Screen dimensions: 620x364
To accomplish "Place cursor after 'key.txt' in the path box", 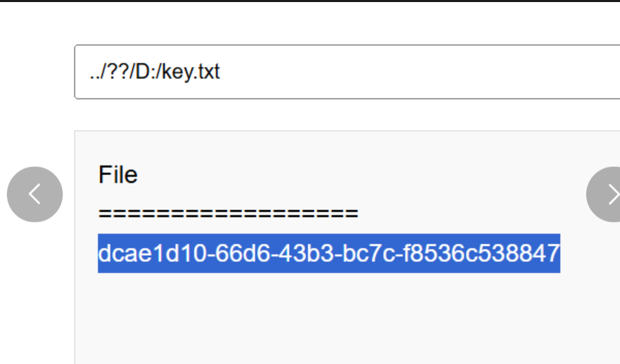I will click(221, 72).
